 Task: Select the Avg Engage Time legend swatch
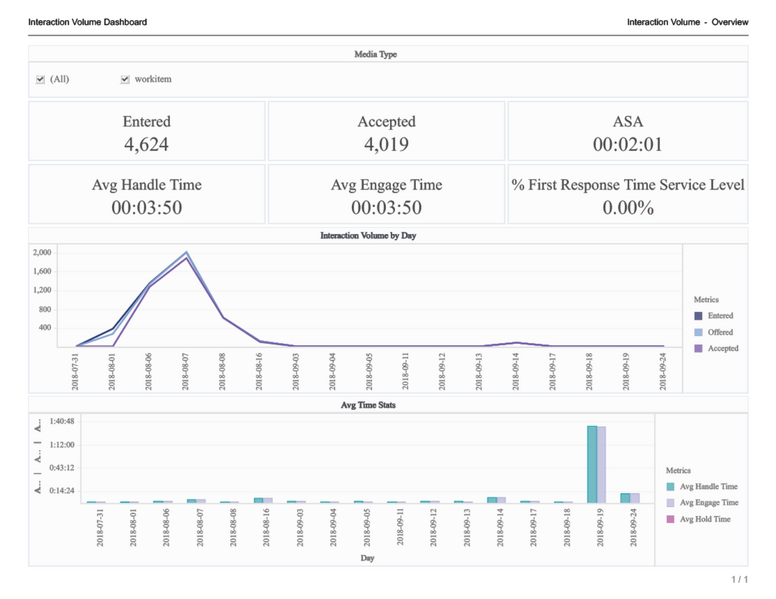(x=671, y=502)
